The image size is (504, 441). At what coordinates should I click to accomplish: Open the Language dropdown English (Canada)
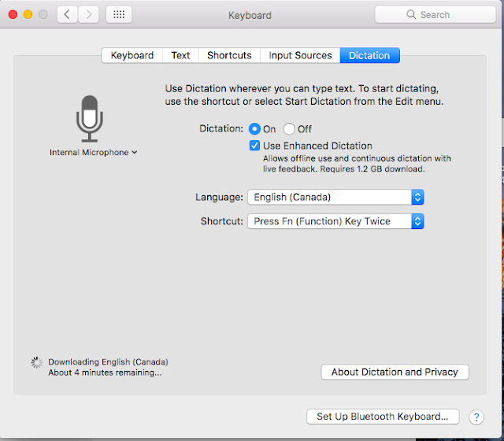[x=335, y=197]
